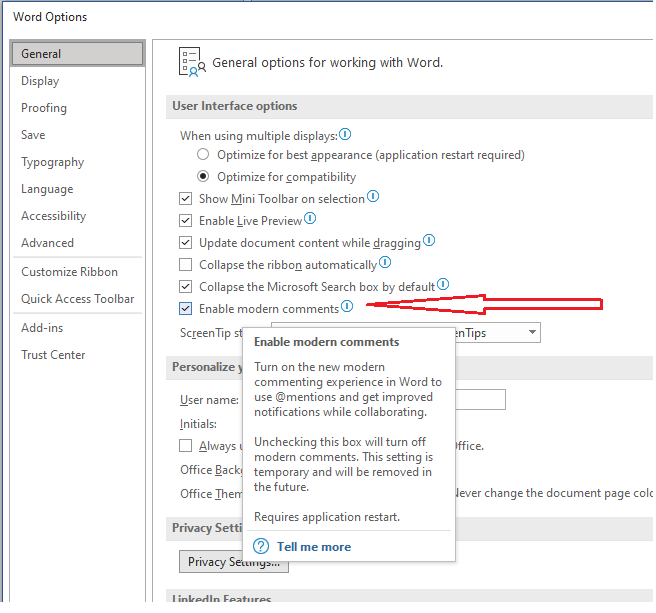This screenshot has width=656, height=613.
Task: Click the General options header icon
Action: click(192, 62)
